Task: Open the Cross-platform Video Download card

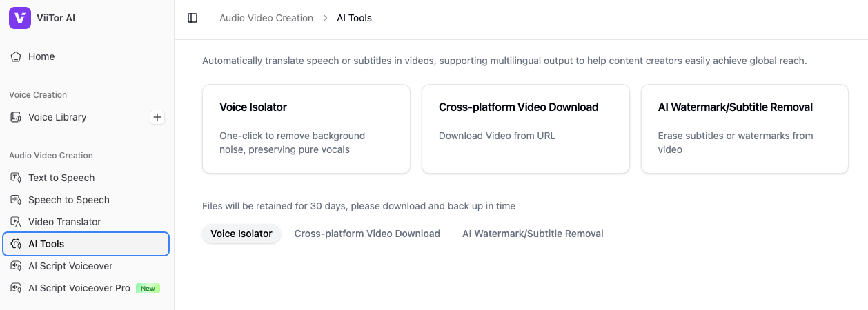Action: (x=525, y=129)
